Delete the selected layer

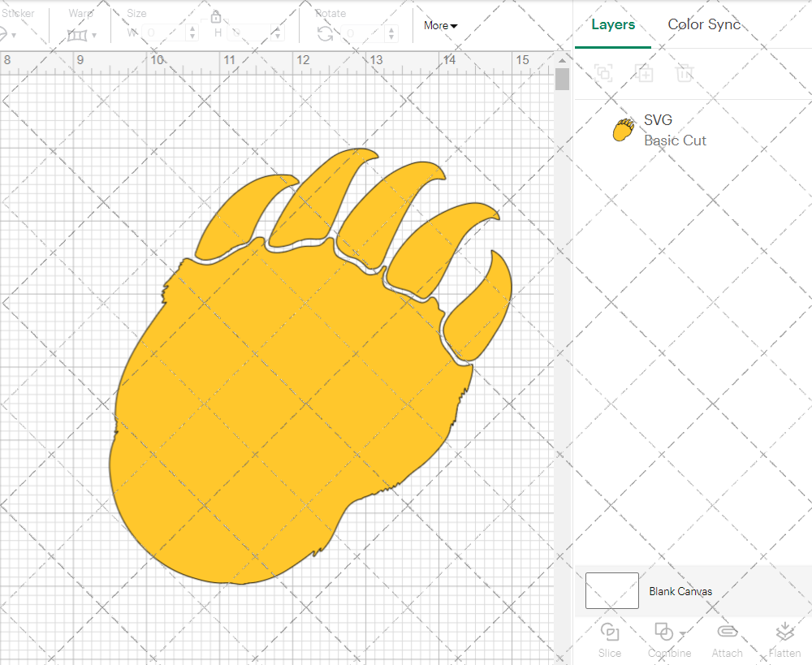coord(685,73)
